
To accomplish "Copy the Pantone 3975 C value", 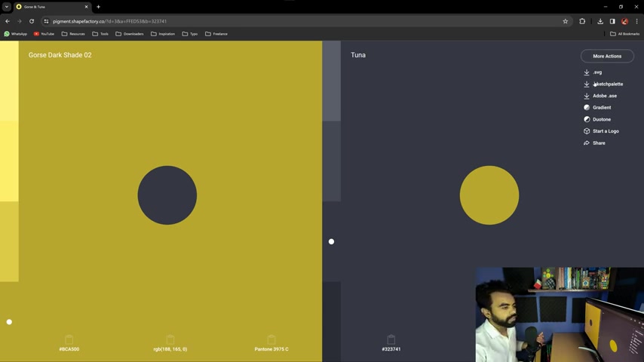I will pyautogui.click(x=271, y=340).
